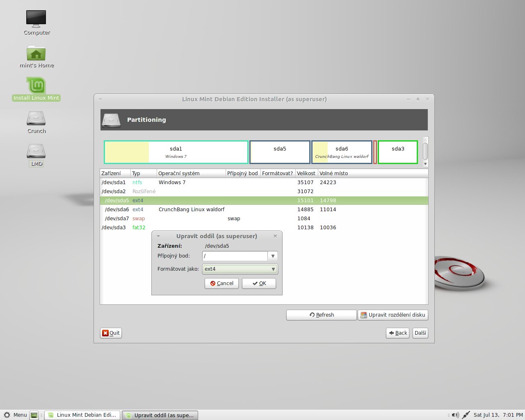The image size is (525, 420).
Task: Expand the Přípojný bod dropdown arrow
Action: tap(273, 256)
